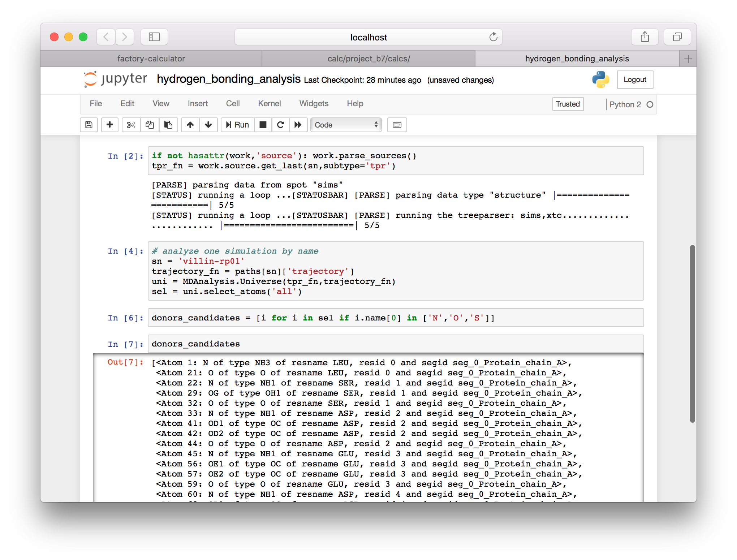
Task: Switch to the calc/project_b7/calcs/ tab
Action: tap(368, 59)
